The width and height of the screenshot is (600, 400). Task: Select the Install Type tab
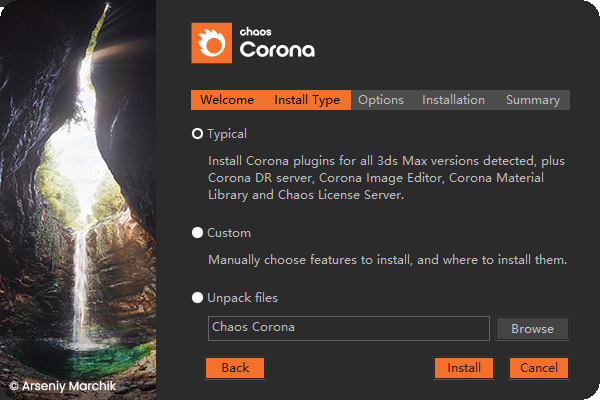click(307, 100)
